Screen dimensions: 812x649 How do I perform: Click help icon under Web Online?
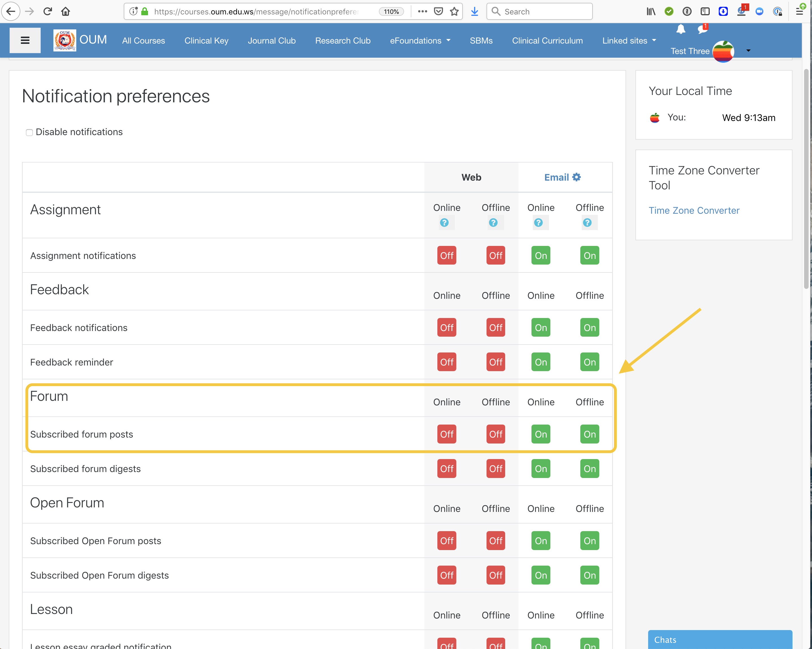[x=444, y=223]
